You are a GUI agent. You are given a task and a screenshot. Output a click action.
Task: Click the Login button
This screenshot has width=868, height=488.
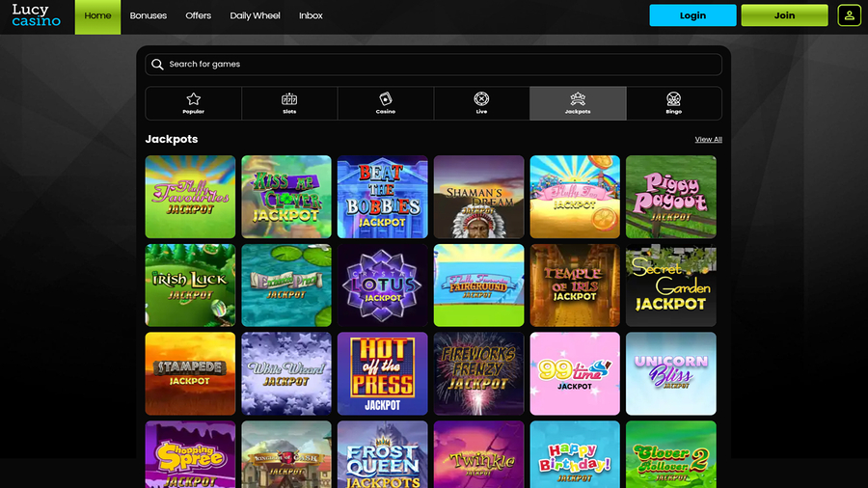pyautogui.click(x=692, y=15)
